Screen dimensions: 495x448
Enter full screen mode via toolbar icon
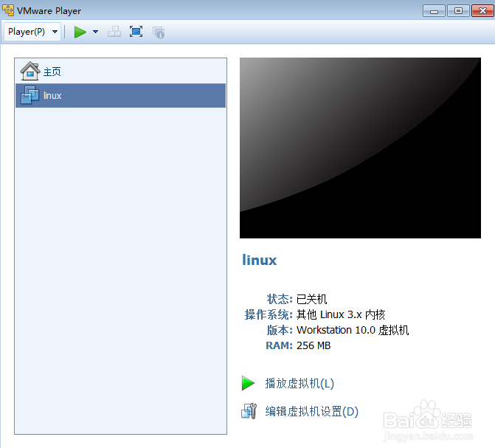pos(136,32)
